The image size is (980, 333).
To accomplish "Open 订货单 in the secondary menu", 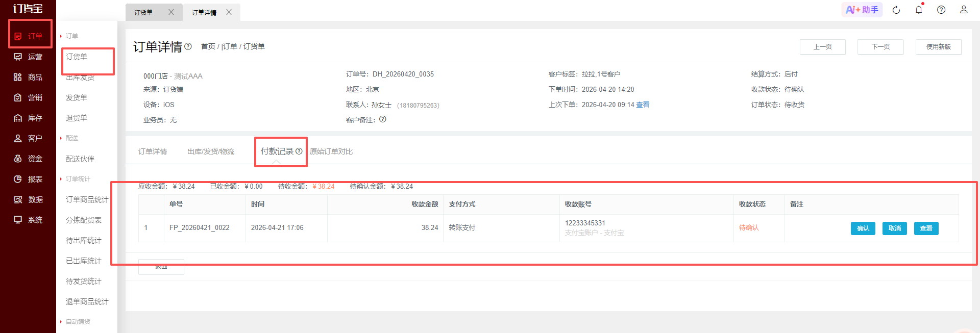I will 77,57.
